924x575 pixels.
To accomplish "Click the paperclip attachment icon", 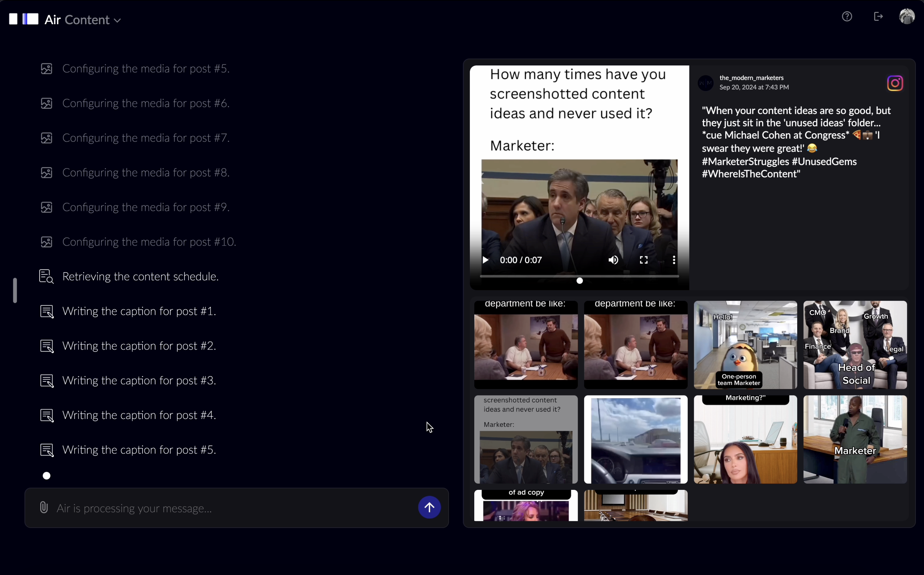I will click(44, 507).
